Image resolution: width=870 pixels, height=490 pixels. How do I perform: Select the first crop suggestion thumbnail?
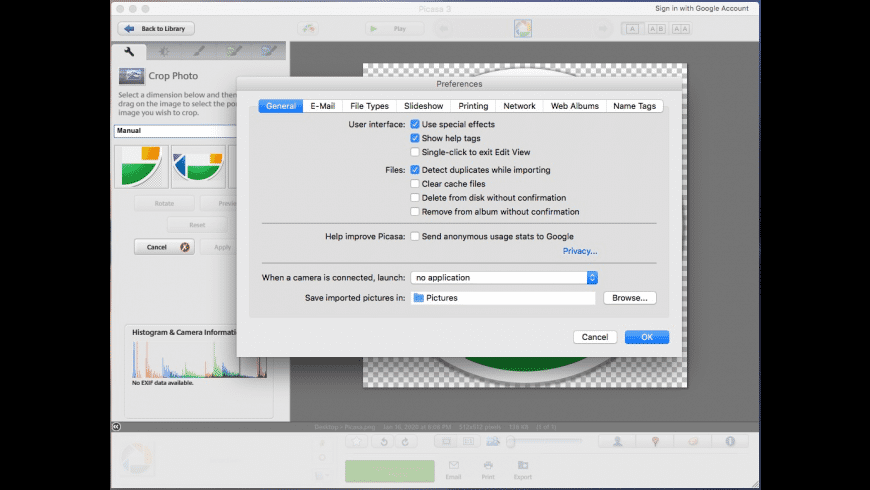[141, 166]
